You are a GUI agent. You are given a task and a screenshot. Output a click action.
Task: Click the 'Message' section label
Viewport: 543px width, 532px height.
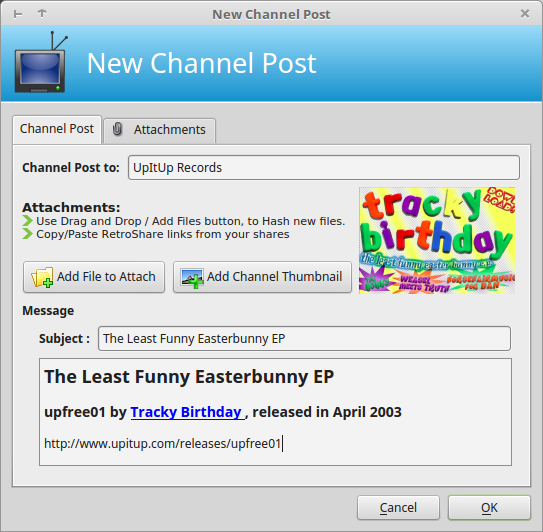pyautogui.click(x=48, y=311)
